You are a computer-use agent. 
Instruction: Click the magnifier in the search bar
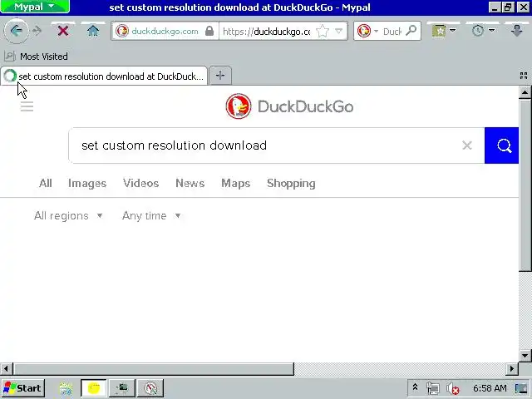click(411, 31)
